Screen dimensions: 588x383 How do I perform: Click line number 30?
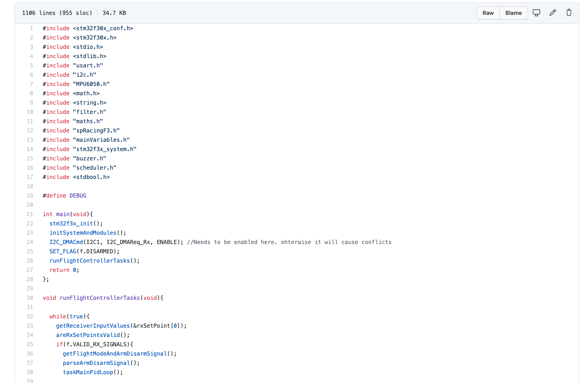(30, 298)
